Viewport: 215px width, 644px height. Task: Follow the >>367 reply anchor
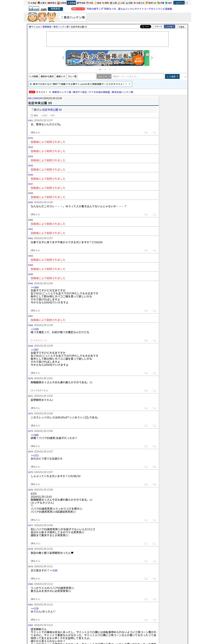(x=35, y=350)
